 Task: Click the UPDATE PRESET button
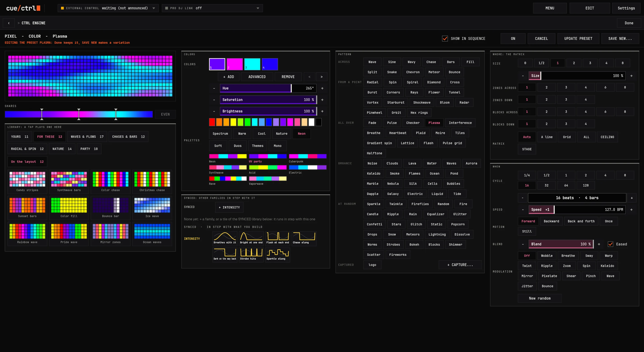(x=578, y=39)
